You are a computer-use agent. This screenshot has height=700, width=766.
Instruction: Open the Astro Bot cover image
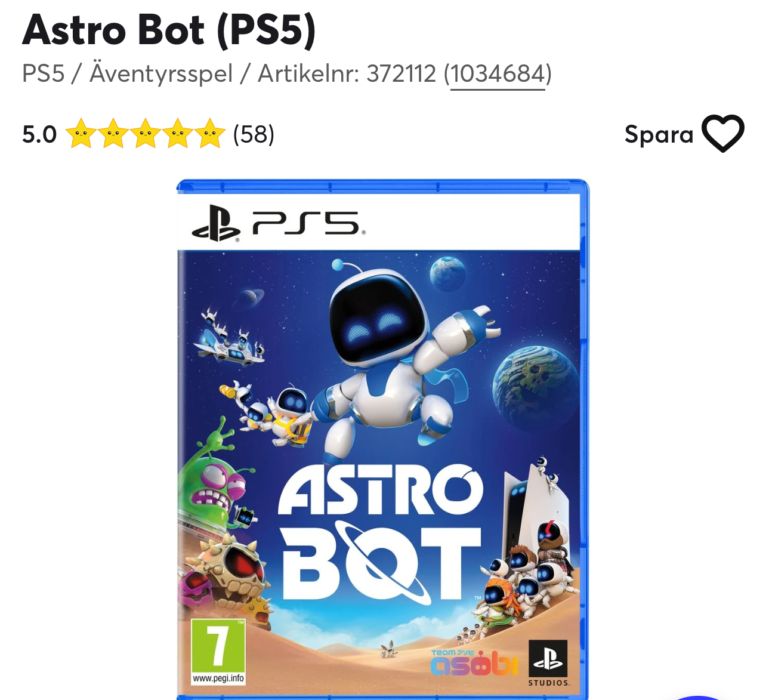pyautogui.click(x=383, y=439)
